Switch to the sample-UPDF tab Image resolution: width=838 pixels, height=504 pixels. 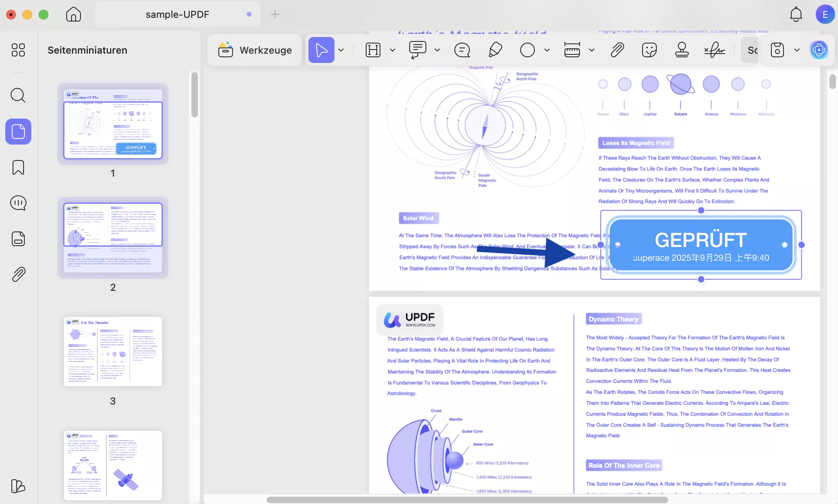click(x=177, y=14)
